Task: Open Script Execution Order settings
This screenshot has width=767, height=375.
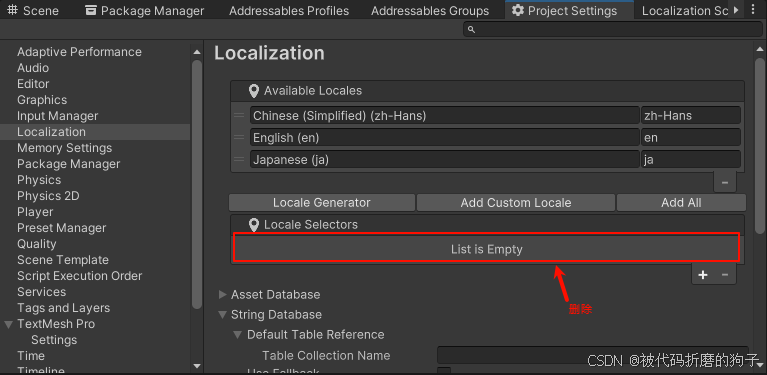Action: point(79,276)
